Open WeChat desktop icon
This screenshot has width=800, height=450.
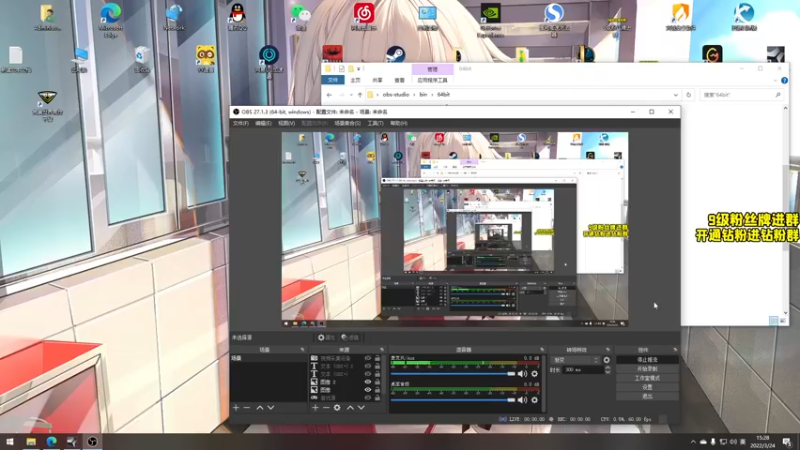[301, 16]
